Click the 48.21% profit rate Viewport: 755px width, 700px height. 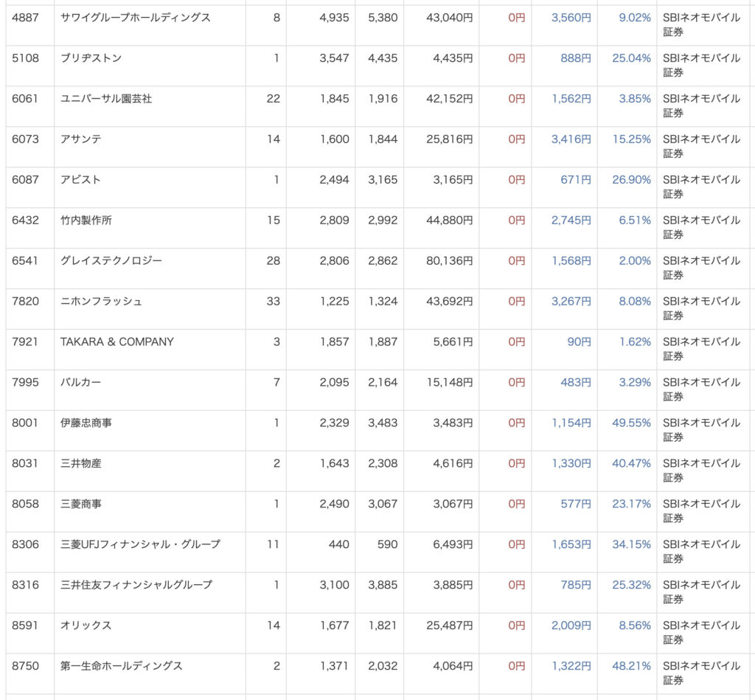click(631, 665)
